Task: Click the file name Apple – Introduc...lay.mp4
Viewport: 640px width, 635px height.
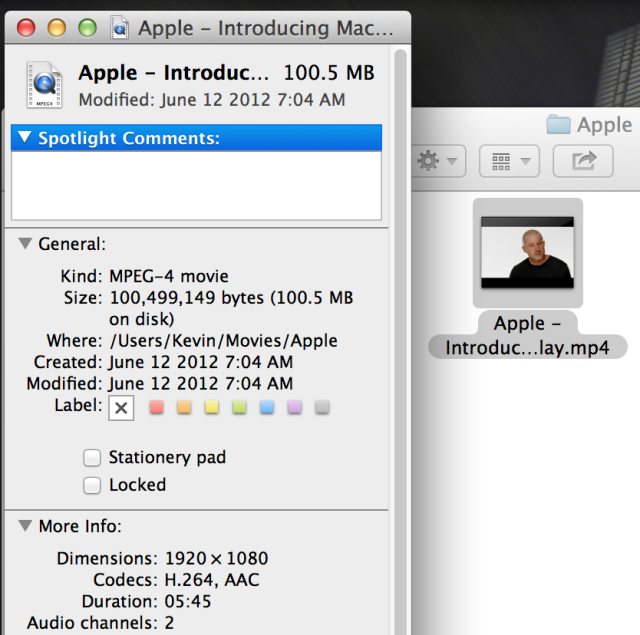Action: point(527,335)
